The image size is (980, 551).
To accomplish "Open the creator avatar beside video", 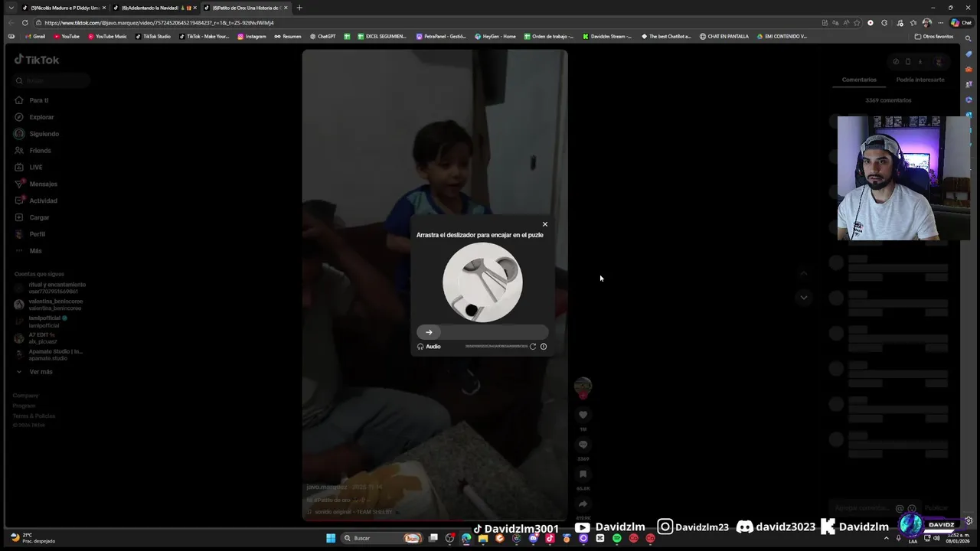I will coord(583,386).
